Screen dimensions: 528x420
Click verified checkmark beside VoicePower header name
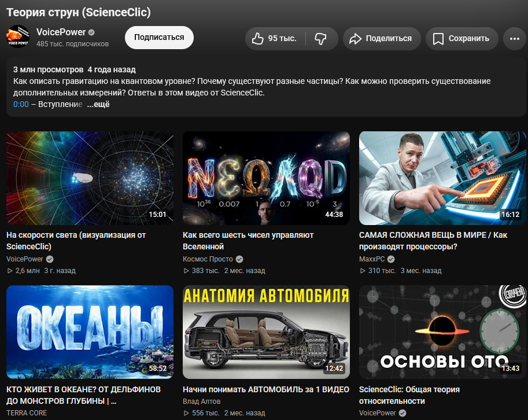point(91,32)
